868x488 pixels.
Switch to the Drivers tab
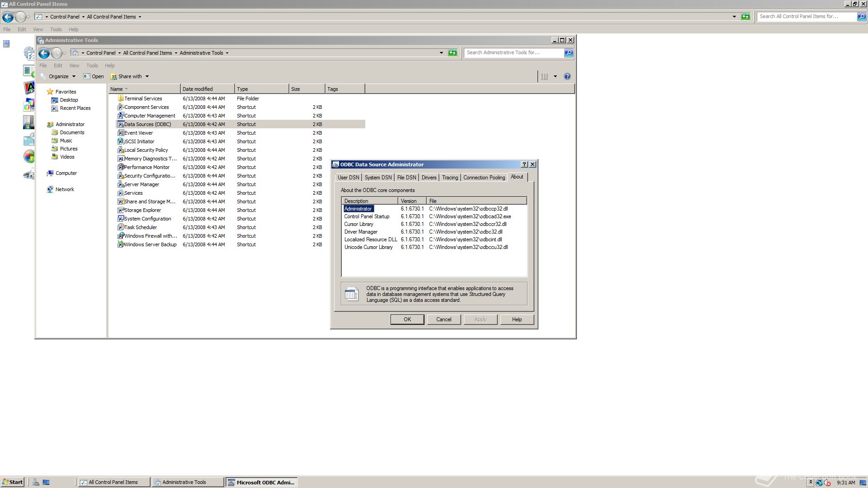[x=429, y=178]
